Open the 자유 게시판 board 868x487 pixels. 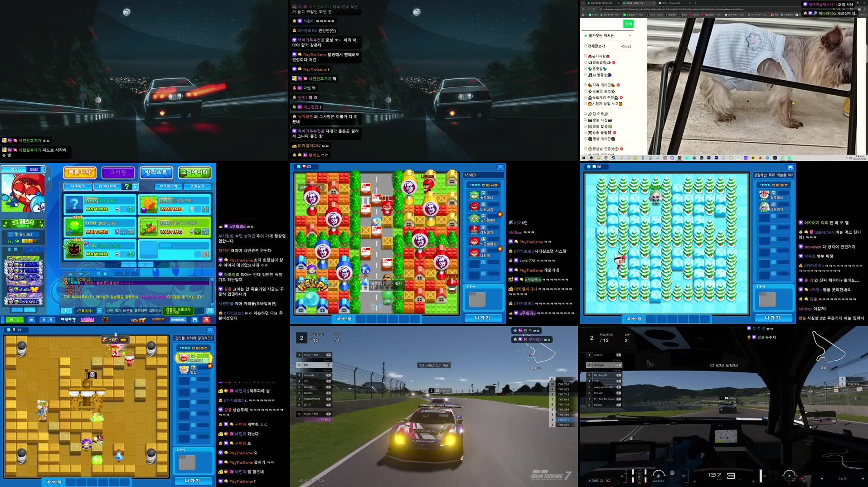tap(601, 85)
